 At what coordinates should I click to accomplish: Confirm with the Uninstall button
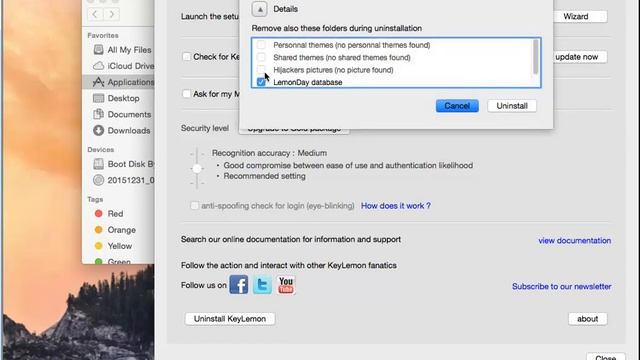pos(512,106)
